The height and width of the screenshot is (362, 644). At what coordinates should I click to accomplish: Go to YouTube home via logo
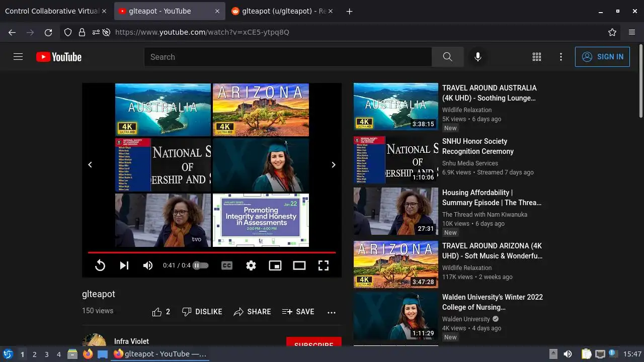point(59,57)
